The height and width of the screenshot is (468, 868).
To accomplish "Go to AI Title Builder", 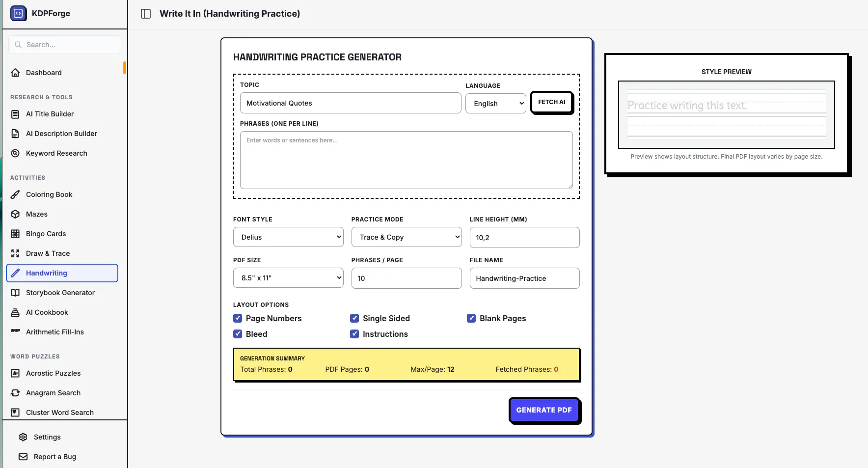I will [x=62, y=114].
